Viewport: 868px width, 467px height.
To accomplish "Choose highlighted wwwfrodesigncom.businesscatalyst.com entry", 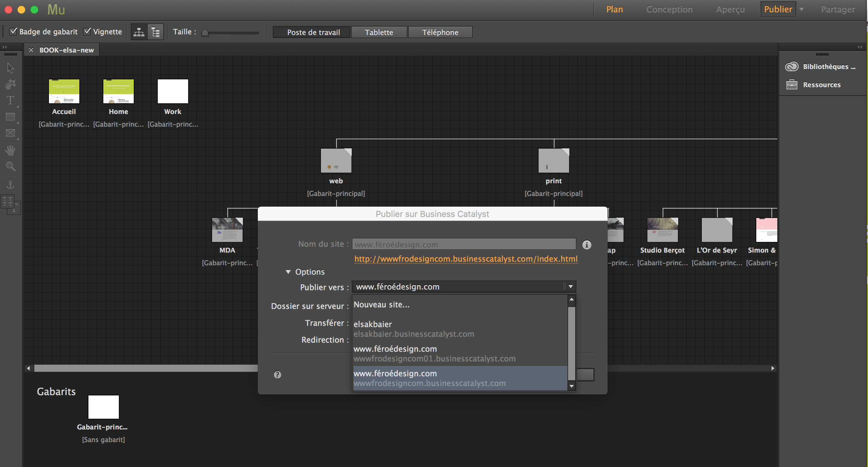I will coord(460,378).
